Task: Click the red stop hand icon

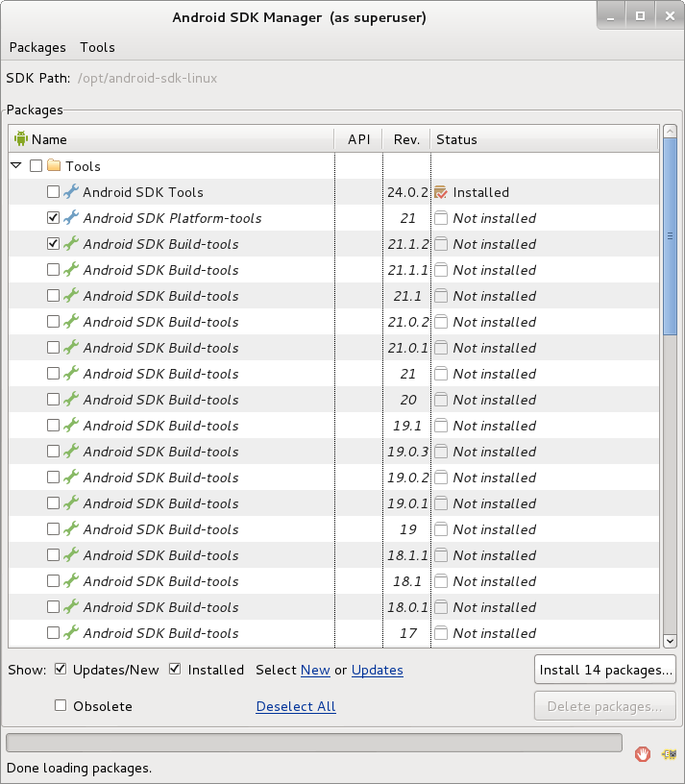Action: click(643, 753)
